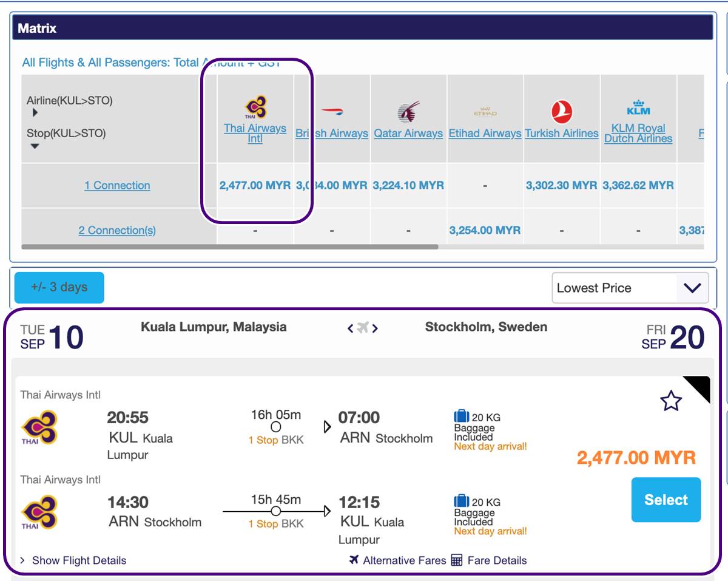Viewport: 728px width, 581px height.
Task: Click the left chevron beside the route airplane
Action: [350, 328]
